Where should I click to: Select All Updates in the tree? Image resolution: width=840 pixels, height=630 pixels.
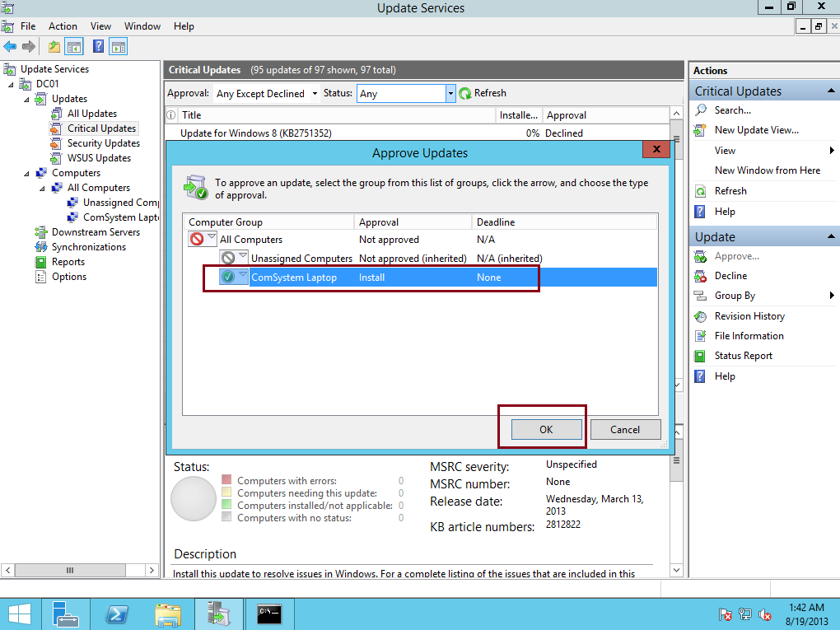(x=92, y=114)
